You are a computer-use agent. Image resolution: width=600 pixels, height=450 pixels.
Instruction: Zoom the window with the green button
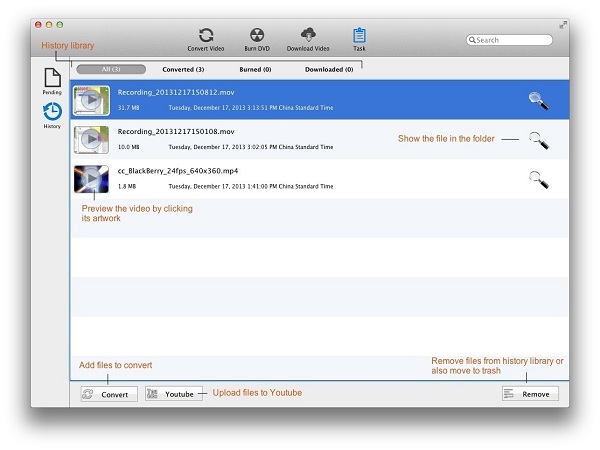click(60, 25)
